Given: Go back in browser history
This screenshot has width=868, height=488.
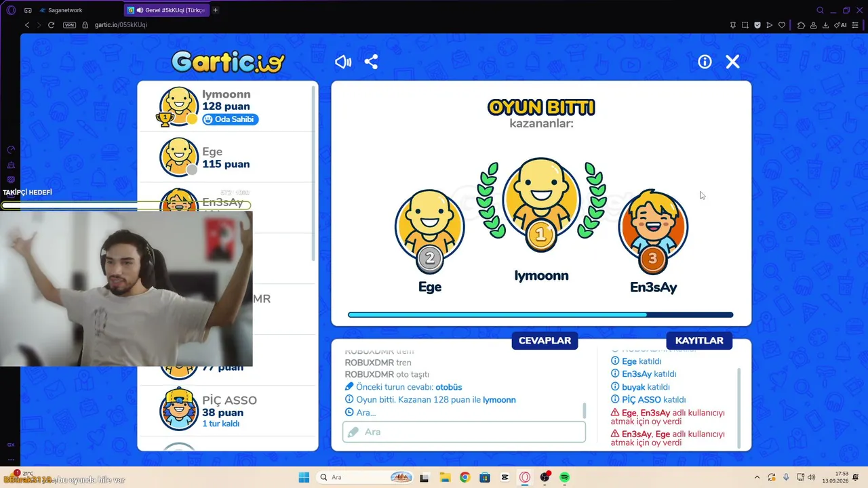Looking at the screenshot, I should coord(27,25).
